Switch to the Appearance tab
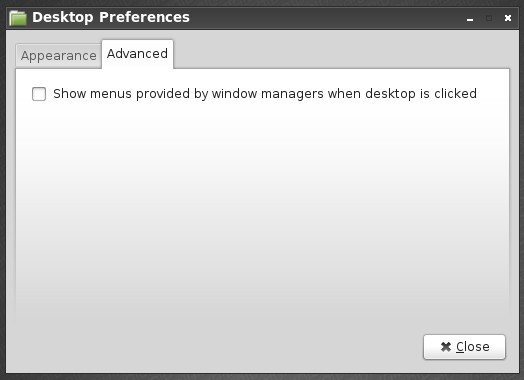 pyautogui.click(x=59, y=56)
